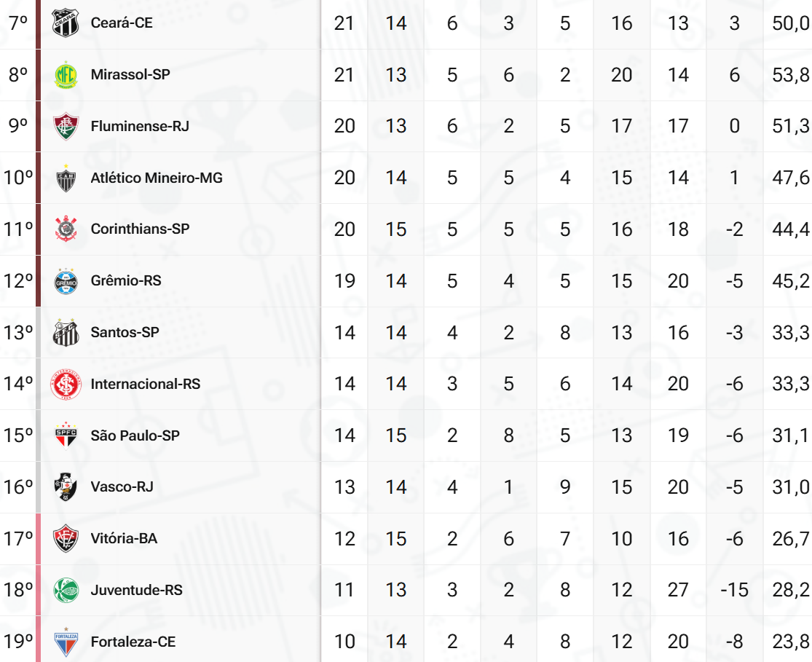Open the Internacional club crest icon
The image size is (812, 662).
tap(66, 385)
